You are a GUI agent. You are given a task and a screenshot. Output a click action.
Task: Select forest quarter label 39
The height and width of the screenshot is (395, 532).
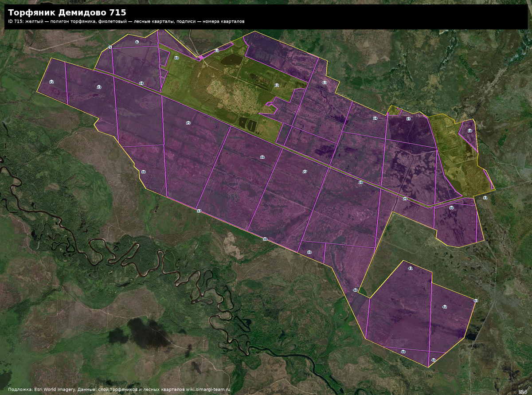coord(309,252)
